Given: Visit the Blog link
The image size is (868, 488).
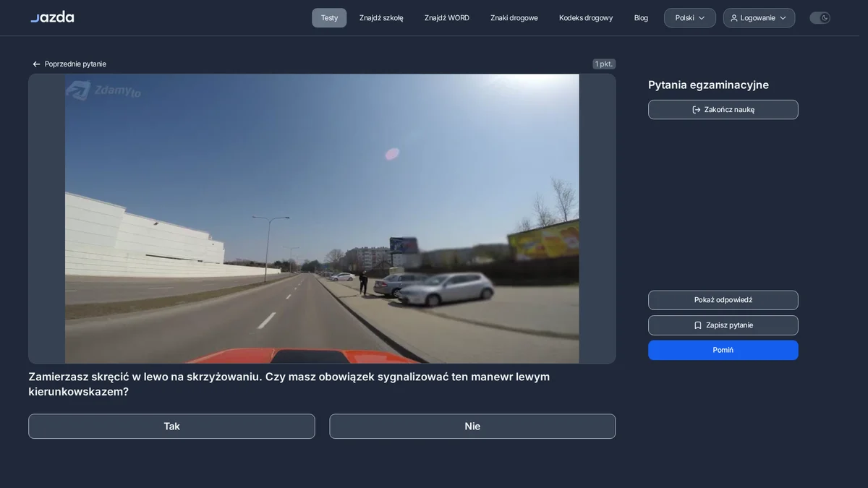Looking at the screenshot, I should point(641,18).
